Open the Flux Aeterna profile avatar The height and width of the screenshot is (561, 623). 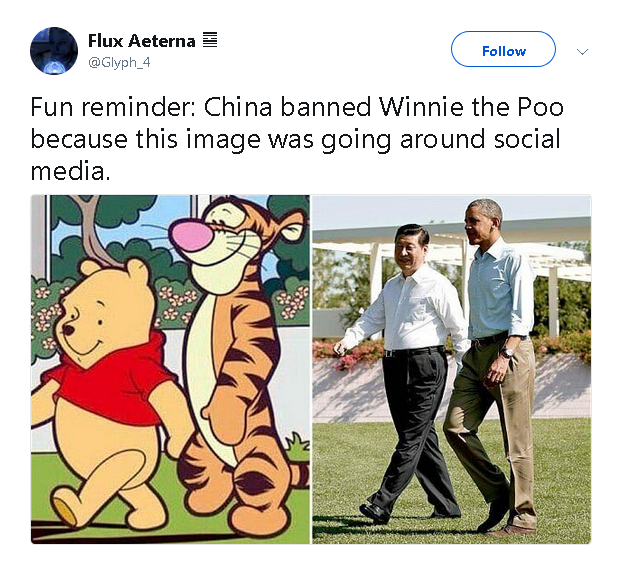point(54,51)
